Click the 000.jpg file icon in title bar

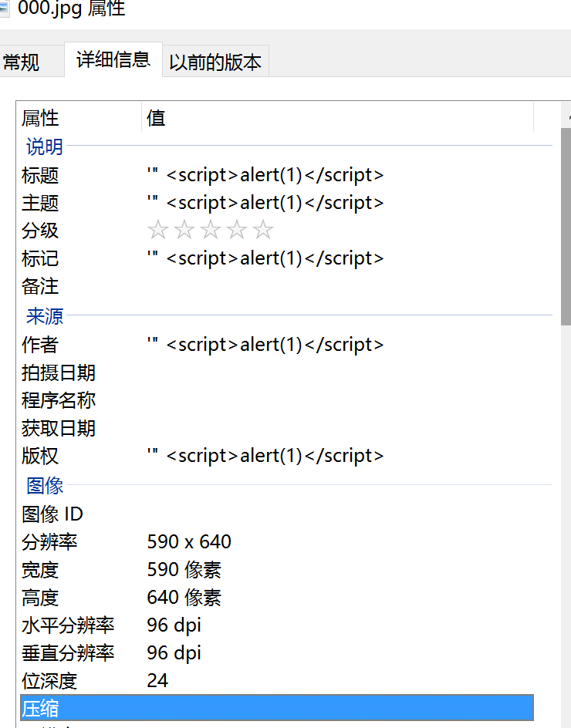(4, 8)
